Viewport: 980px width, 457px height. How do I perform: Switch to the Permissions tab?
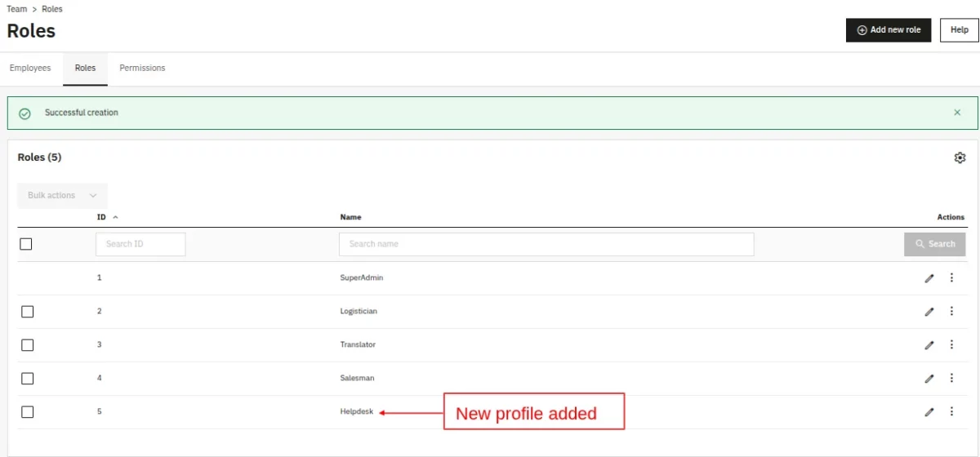[142, 69]
